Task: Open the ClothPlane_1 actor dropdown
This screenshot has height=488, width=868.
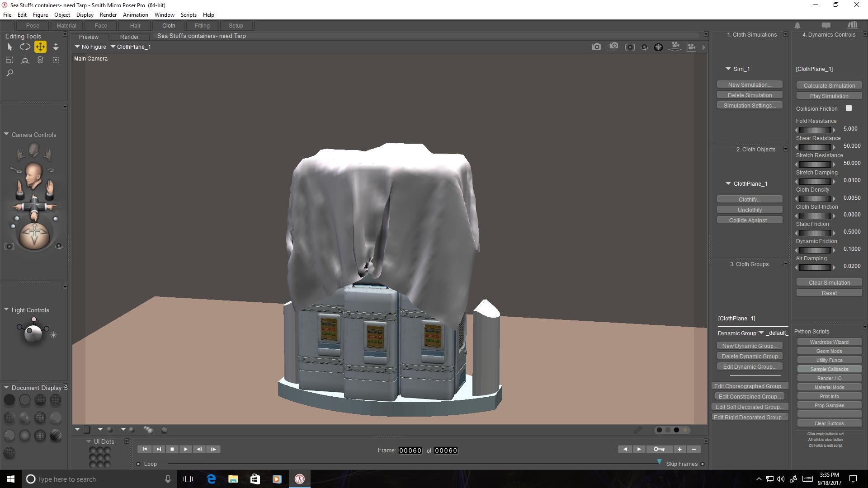Action: 131,47
